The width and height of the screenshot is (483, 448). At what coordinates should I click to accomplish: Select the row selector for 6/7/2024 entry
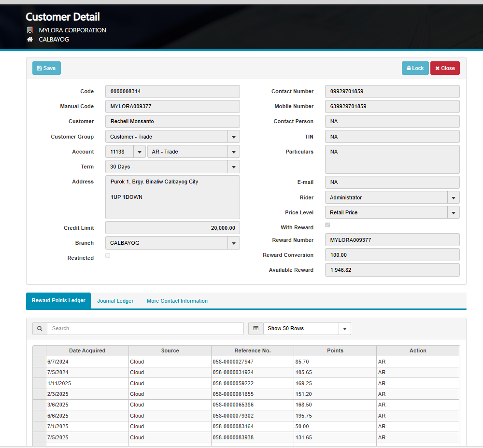point(39,362)
